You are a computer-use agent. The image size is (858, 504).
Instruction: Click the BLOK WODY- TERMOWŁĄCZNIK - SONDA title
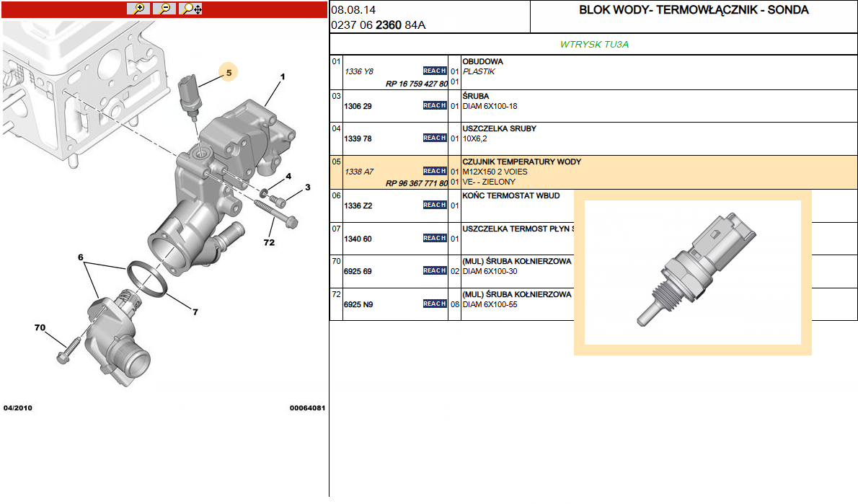click(x=694, y=10)
